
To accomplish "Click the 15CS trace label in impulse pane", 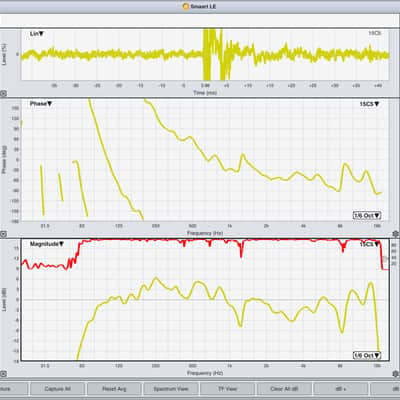I will click(x=374, y=33).
